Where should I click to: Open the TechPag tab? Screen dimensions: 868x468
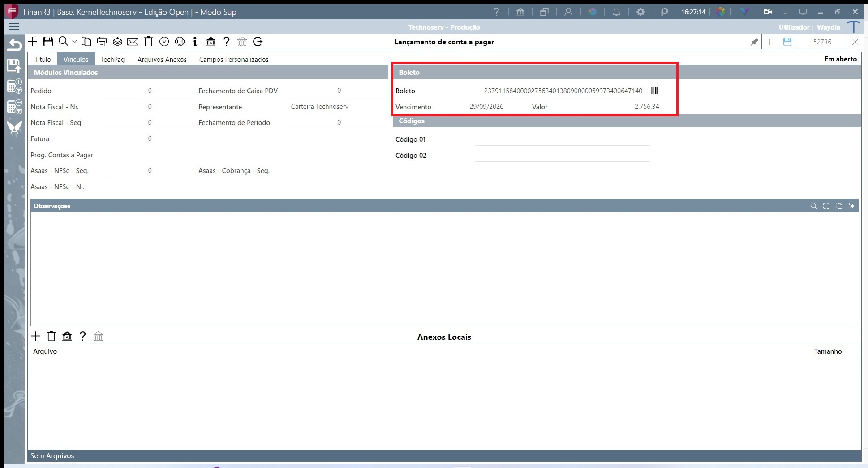coord(112,59)
